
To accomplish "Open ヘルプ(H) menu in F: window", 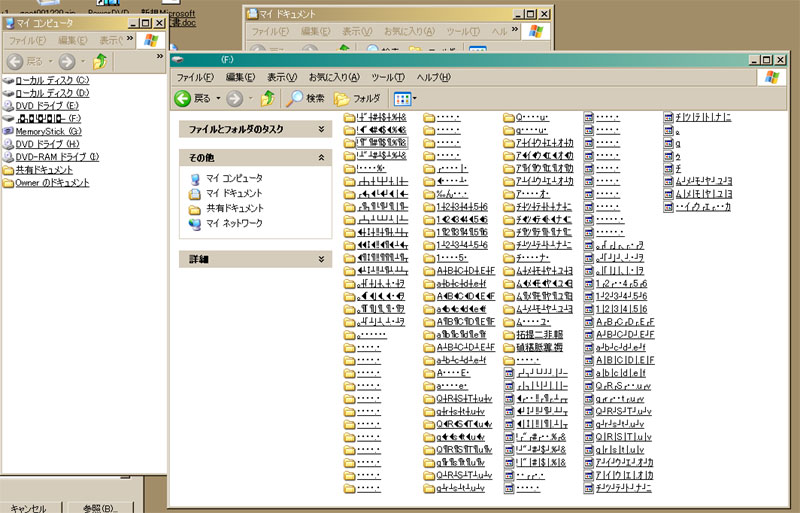I will point(434,77).
